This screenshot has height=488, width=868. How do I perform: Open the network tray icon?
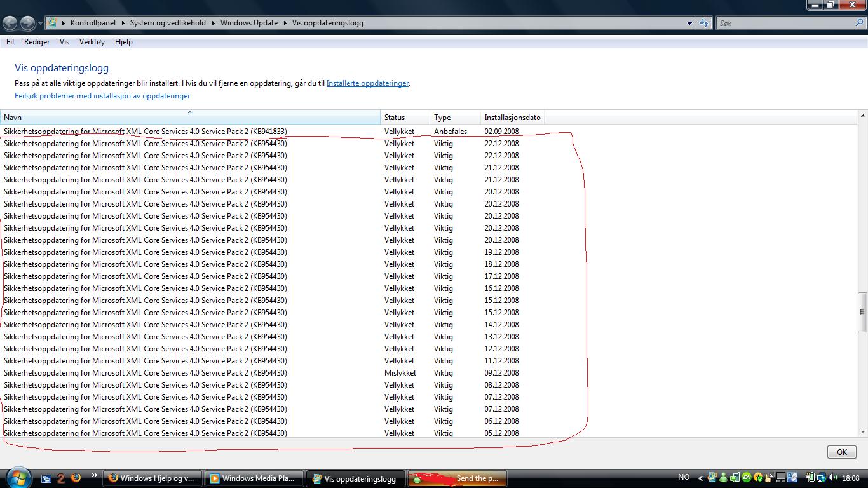[821, 477]
